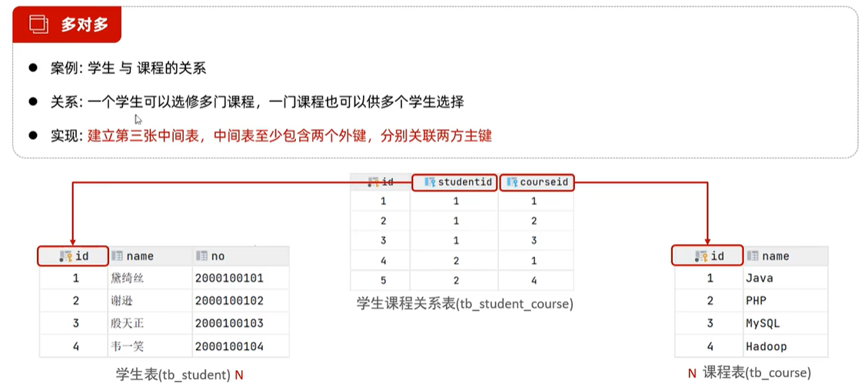The height and width of the screenshot is (387, 868).
Task: Click the id cell in the PHP row
Action: click(710, 301)
